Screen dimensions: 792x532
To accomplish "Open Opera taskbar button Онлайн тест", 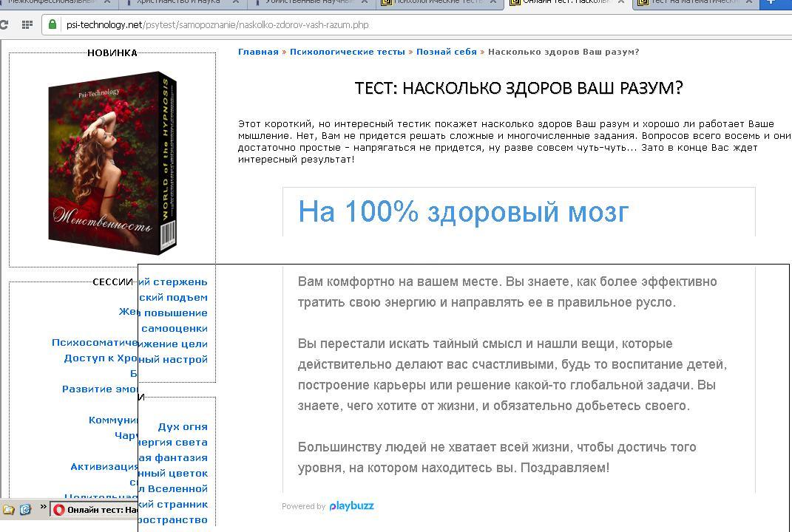I will pyautogui.click(x=96, y=510).
